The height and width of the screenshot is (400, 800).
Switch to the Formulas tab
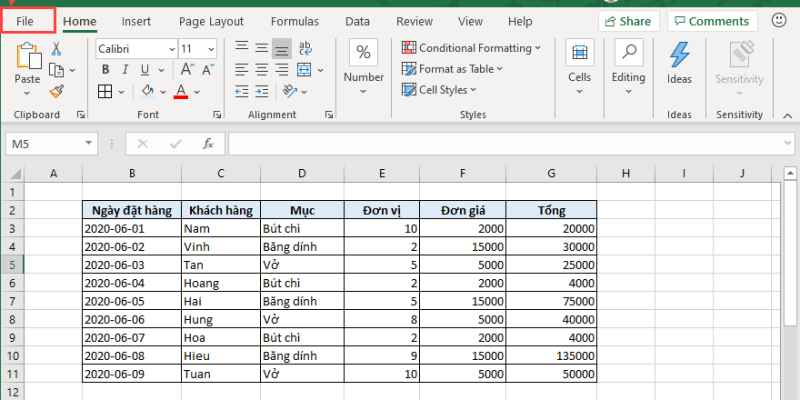(x=294, y=21)
